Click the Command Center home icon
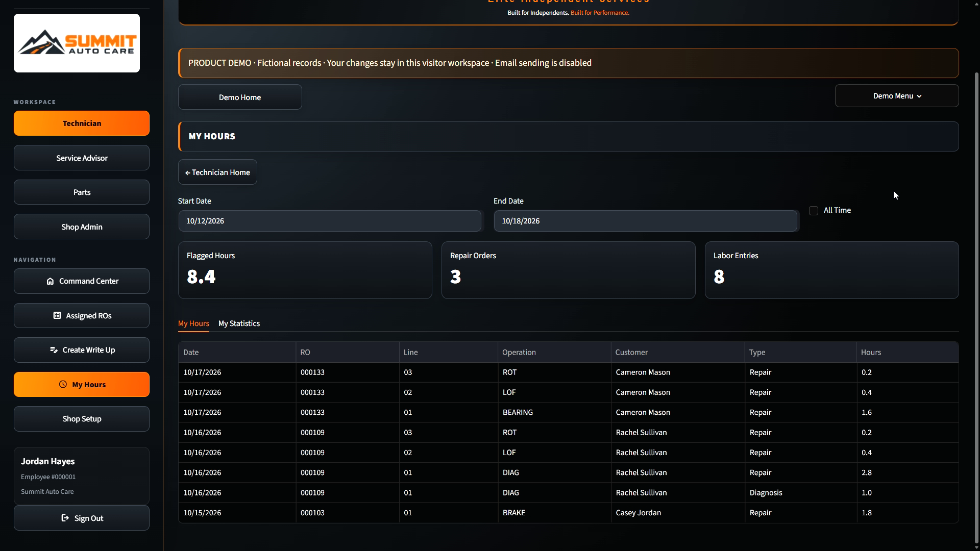Viewport: 980px width, 551px height. point(50,281)
